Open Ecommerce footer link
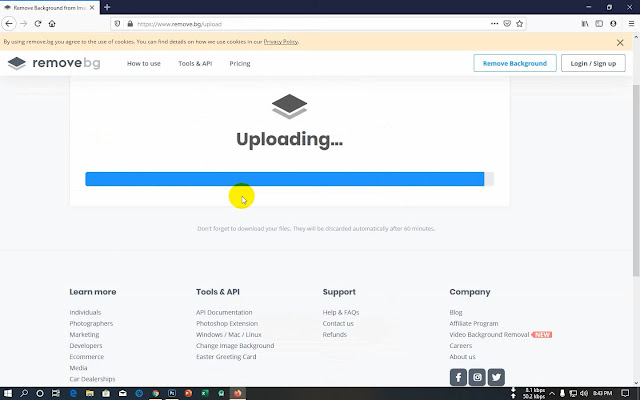This screenshot has width=640, height=400. 87,356
